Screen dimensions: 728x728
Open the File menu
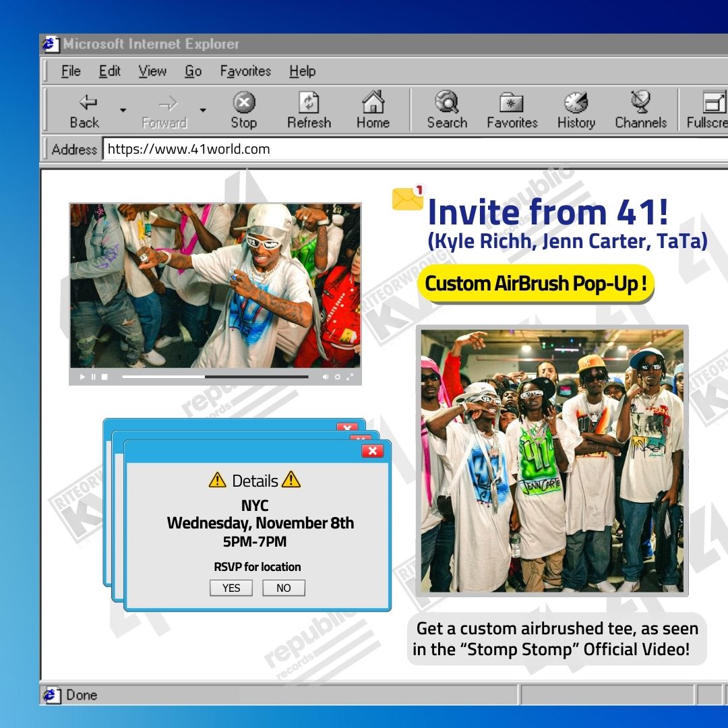[71, 71]
